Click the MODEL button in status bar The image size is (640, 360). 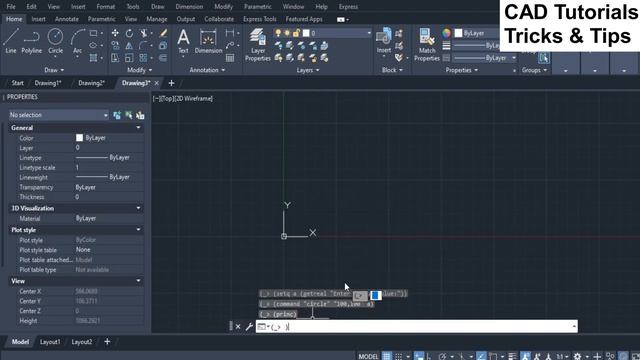pyautogui.click(x=368, y=356)
